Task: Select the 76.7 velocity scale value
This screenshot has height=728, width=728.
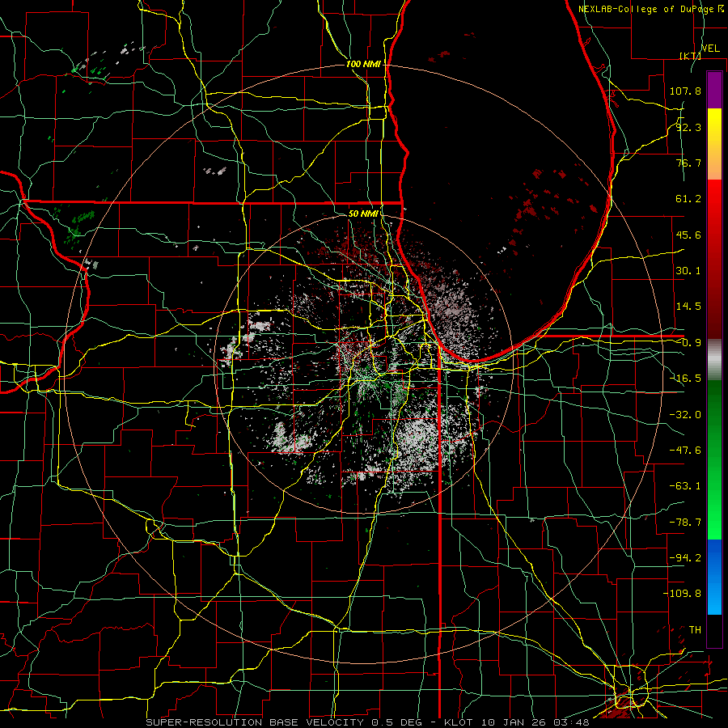Action: (688, 163)
